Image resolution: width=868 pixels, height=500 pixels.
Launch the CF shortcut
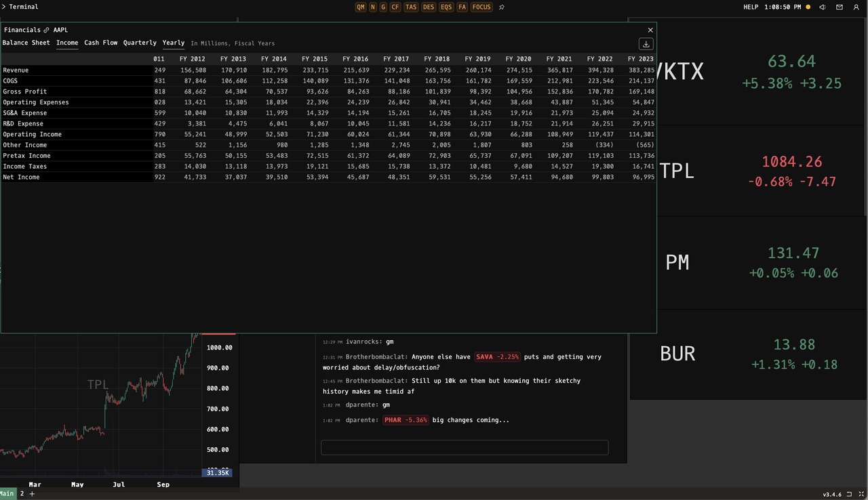click(395, 7)
